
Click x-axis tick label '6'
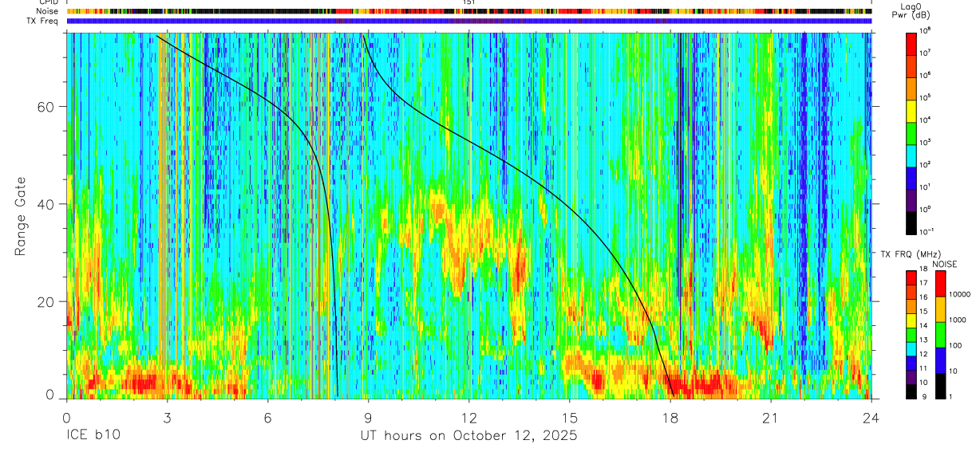point(267,418)
